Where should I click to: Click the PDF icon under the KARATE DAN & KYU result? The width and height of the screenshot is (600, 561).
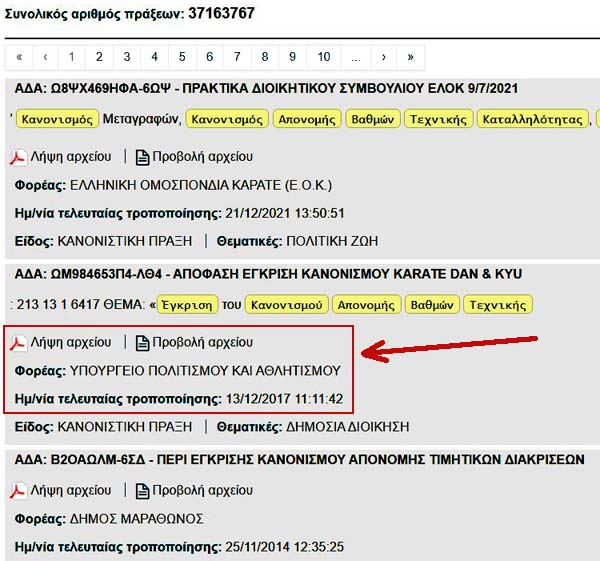pos(18,343)
